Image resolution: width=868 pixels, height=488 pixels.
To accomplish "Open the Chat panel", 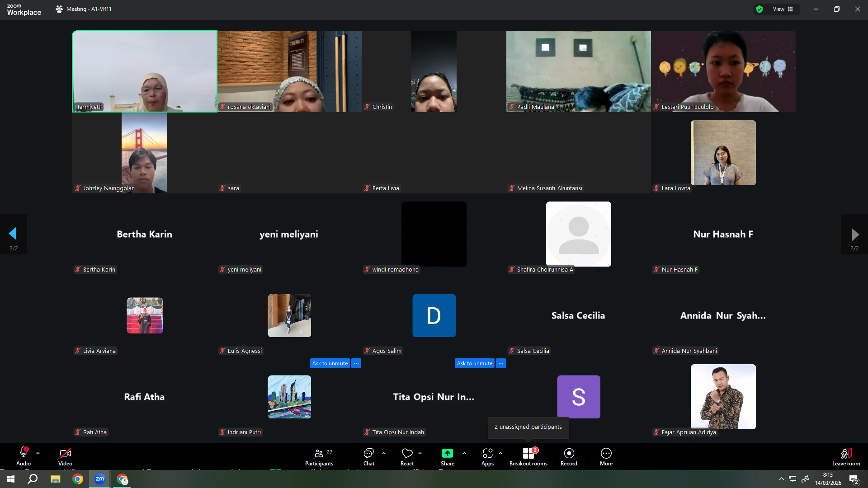I will pos(369,456).
